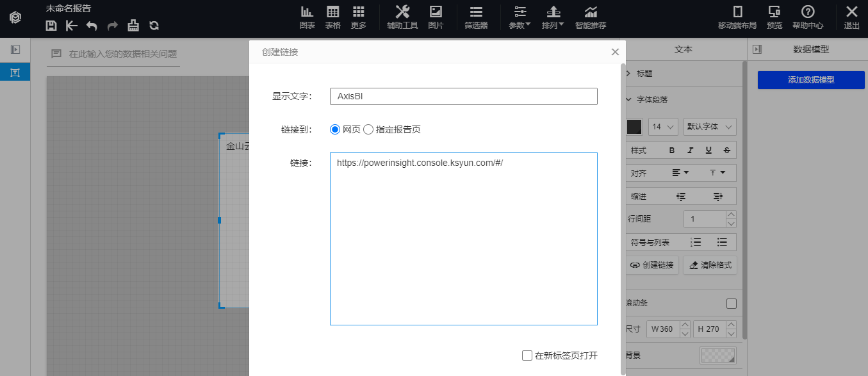The image size is (868, 376).
Task: Click the save report icon
Action: coord(52,26)
